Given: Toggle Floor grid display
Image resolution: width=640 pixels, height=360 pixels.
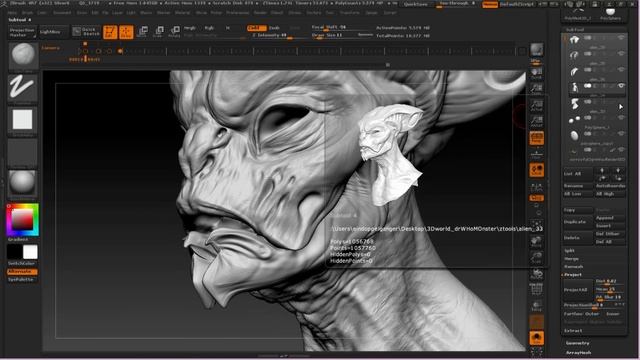Looking at the screenshot, I should pos(536,154).
